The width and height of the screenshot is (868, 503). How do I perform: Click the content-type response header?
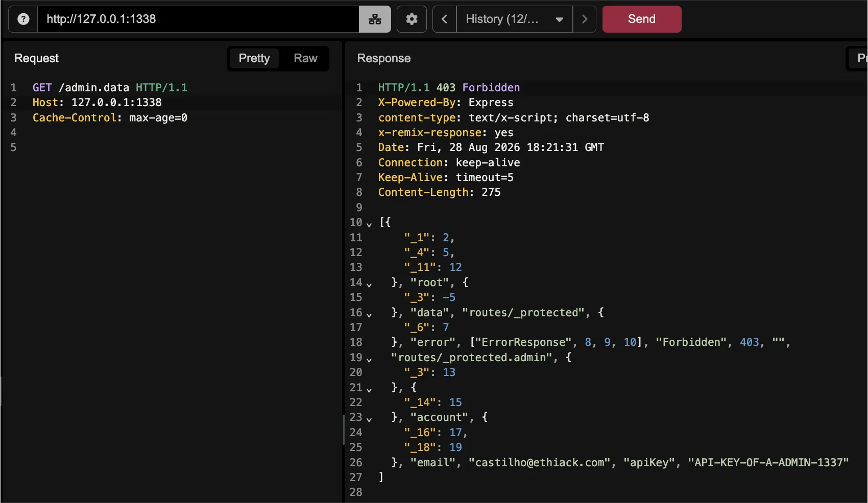click(x=514, y=118)
